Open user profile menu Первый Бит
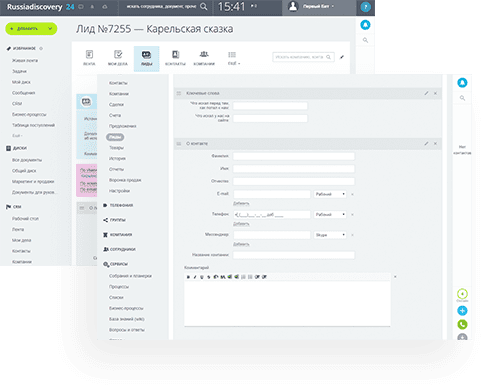This screenshot has height=391, width=487. point(313,7)
